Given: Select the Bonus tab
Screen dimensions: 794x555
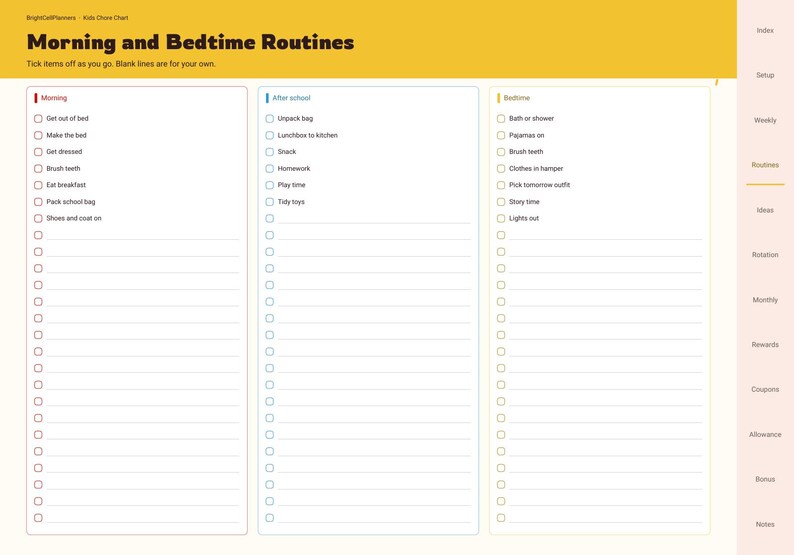Looking at the screenshot, I should pyautogui.click(x=765, y=479).
